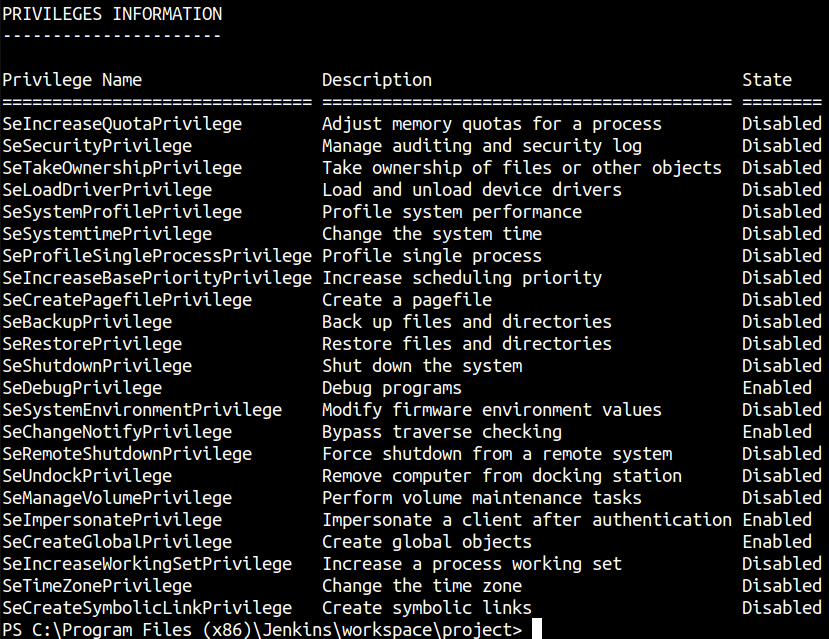Click the PowerShell prompt path text
The image size is (829, 639).
point(262,630)
